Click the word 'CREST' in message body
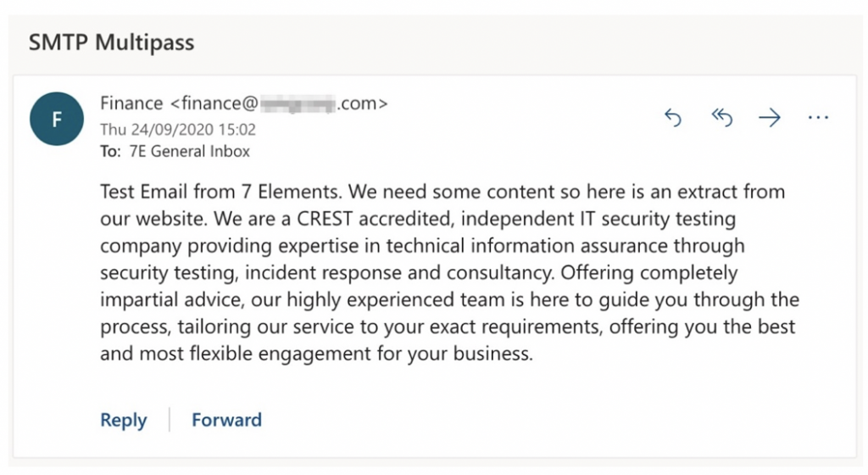Image resolution: width=868 pixels, height=475 pixels. point(325,219)
